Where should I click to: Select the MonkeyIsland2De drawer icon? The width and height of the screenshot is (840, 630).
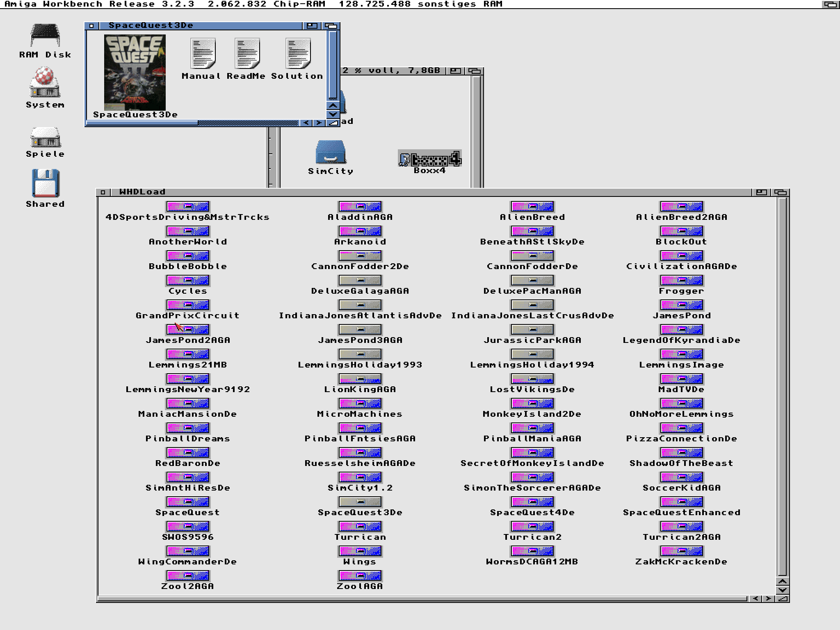tap(532, 403)
